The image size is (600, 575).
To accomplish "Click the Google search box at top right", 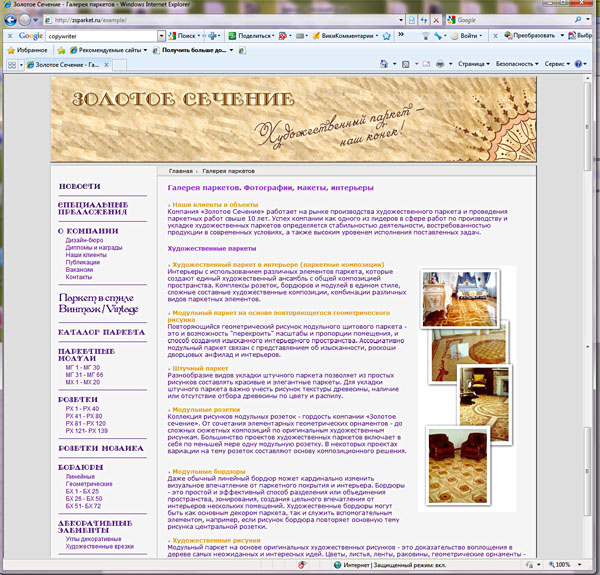I will click(509, 20).
